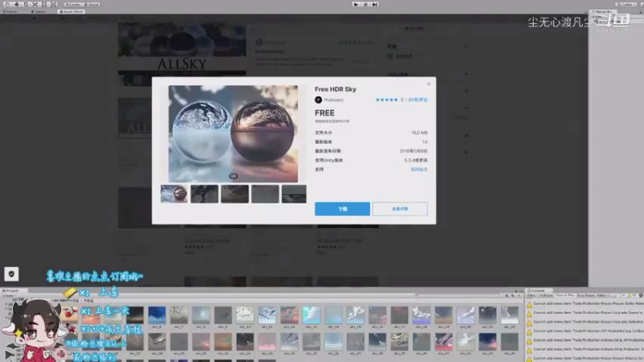Screen dimensions: 644x362
Task: Click the visit site support link
Action: [419, 169]
